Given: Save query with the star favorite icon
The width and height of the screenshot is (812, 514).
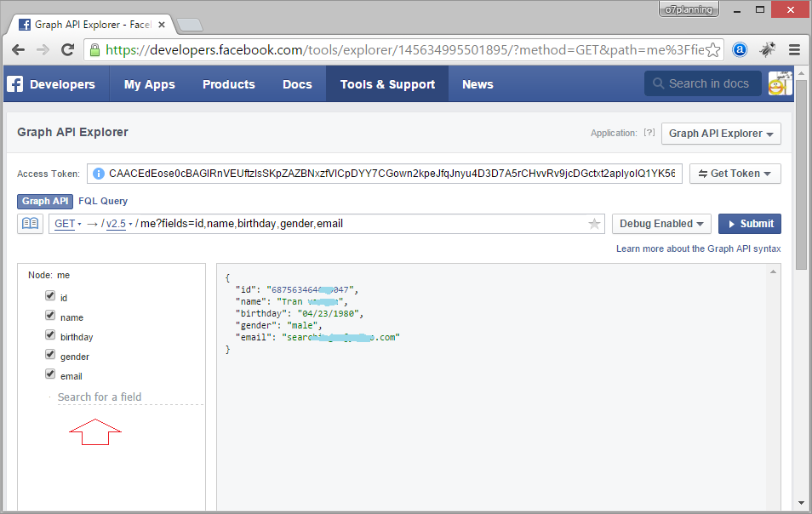Looking at the screenshot, I should coord(594,224).
